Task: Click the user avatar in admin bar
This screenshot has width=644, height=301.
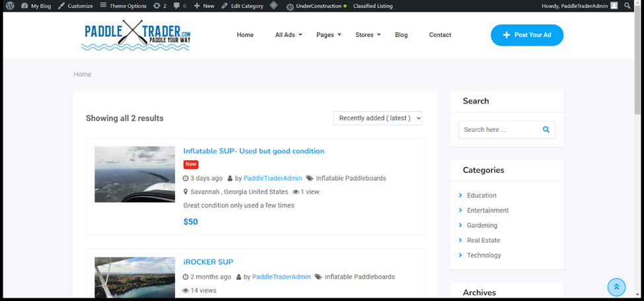Action: [x=614, y=5]
